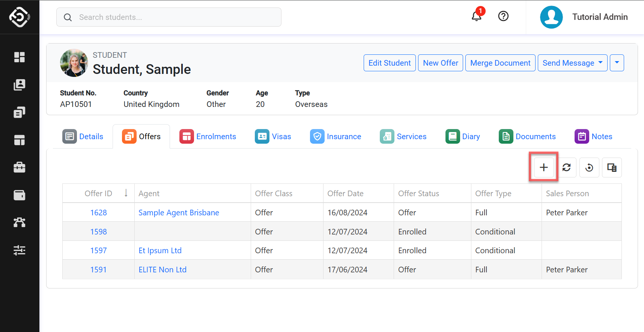644x332 pixels.
Task: Click the export table icon above grid
Action: (612, 167)
